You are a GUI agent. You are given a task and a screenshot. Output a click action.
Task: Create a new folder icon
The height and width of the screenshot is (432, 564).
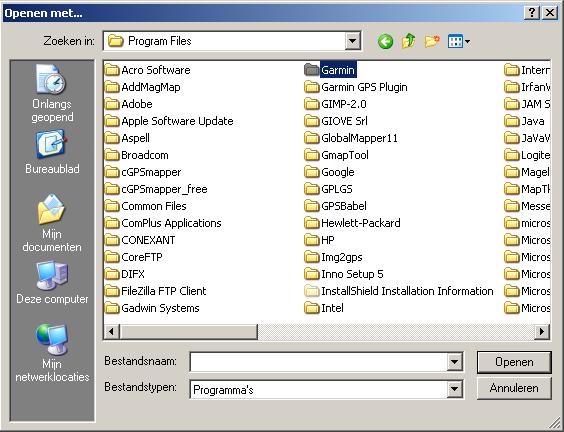(432, 41)
